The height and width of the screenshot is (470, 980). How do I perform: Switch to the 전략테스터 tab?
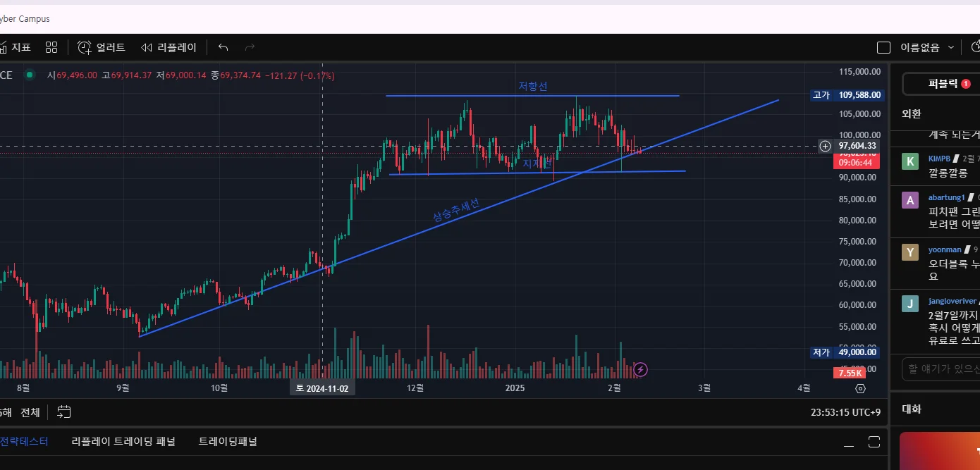pos(24,442)
